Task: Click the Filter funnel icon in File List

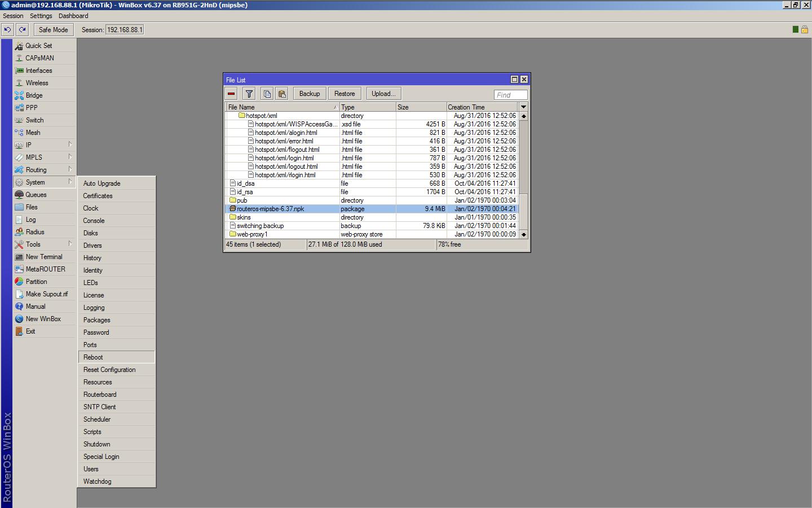Action: tap(249, 94)
